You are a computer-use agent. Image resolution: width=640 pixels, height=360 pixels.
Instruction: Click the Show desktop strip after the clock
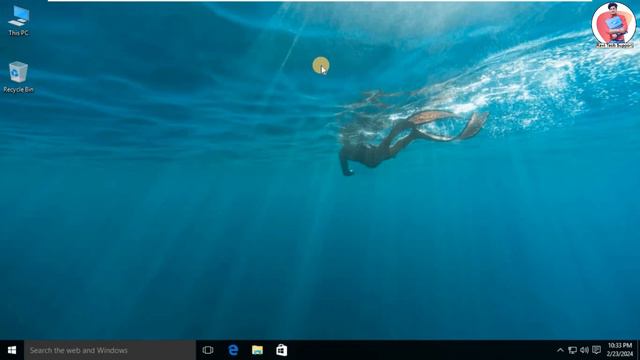(638, 350)
